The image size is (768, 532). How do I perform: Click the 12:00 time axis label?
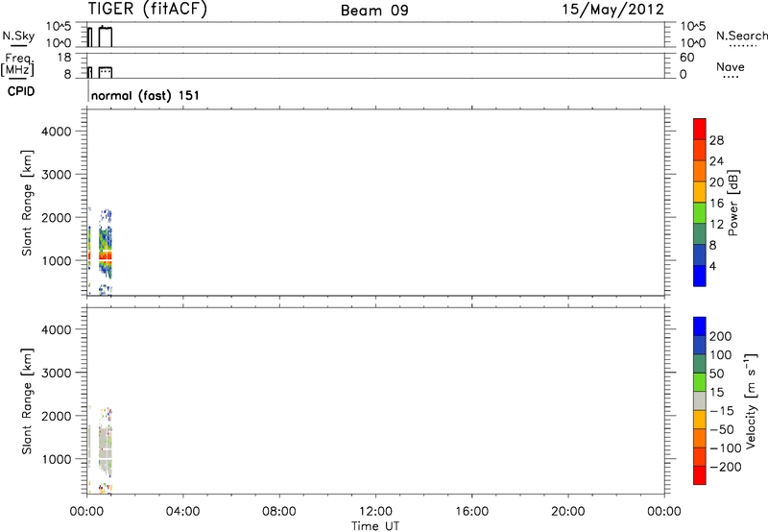375,512
